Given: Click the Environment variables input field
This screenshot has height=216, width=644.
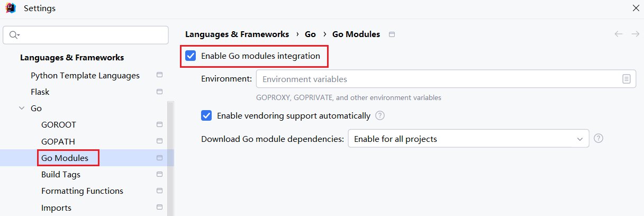Looking at the screenshot, I should point(437,79).
